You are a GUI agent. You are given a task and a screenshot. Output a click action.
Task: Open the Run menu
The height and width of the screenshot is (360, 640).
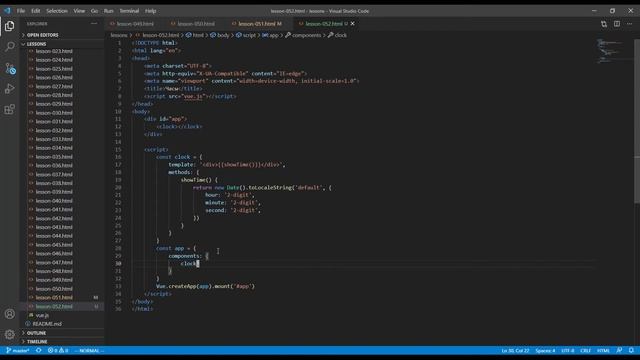109,11
